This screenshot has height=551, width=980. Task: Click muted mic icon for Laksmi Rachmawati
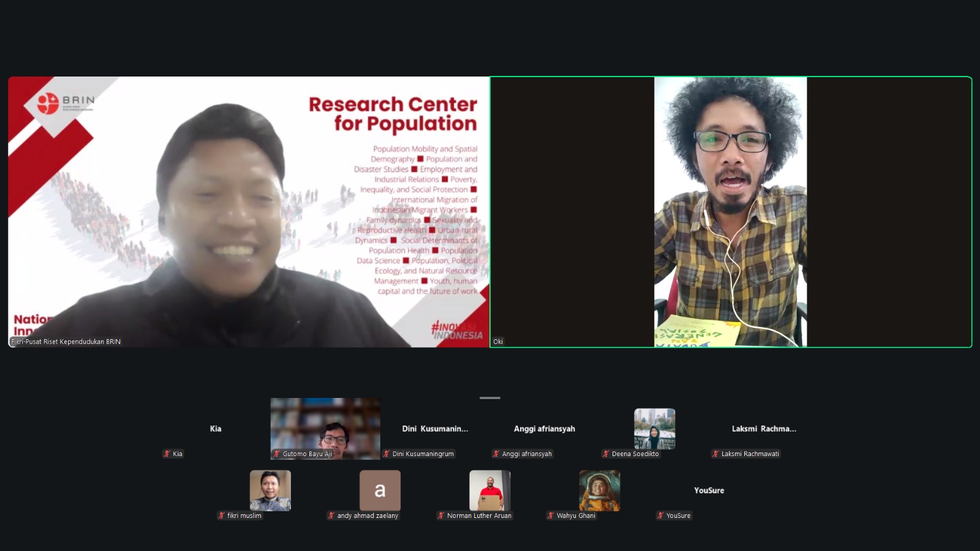tap(715, 454)
